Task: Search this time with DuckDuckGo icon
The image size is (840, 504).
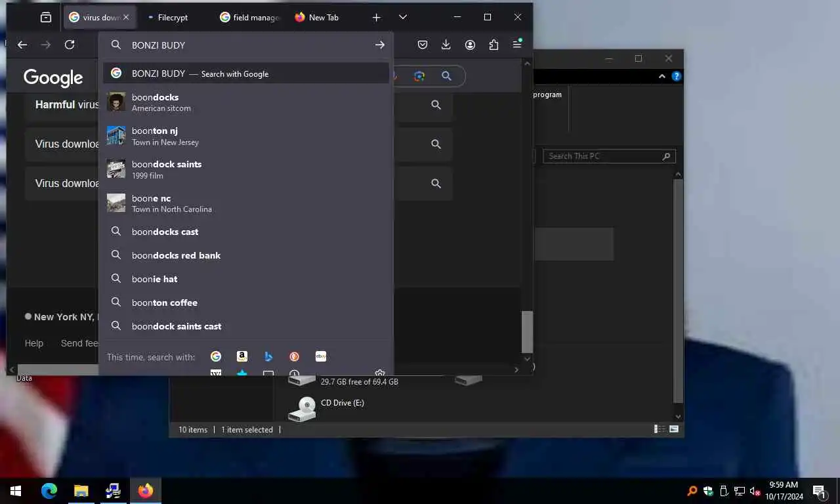Action: [x=295, y=356]
